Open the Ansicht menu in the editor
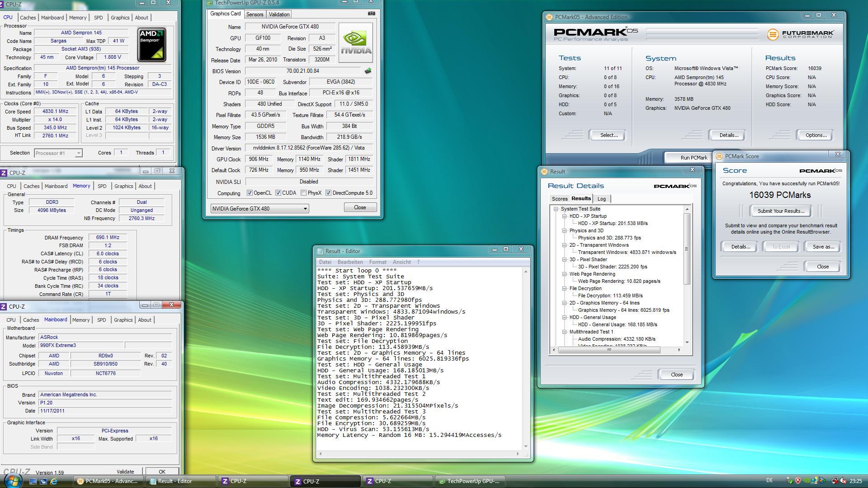Image resolution: width=868 pixels, height=488 pixels. point(401,262)
